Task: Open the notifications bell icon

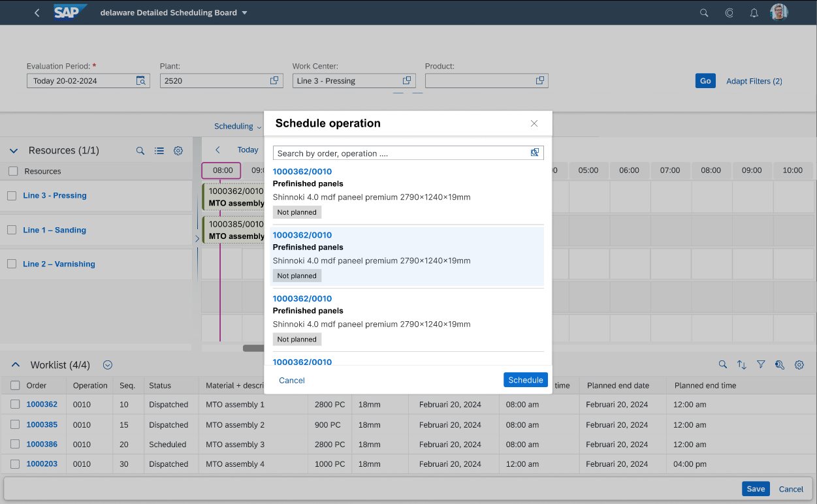Action: pos(754,12)
